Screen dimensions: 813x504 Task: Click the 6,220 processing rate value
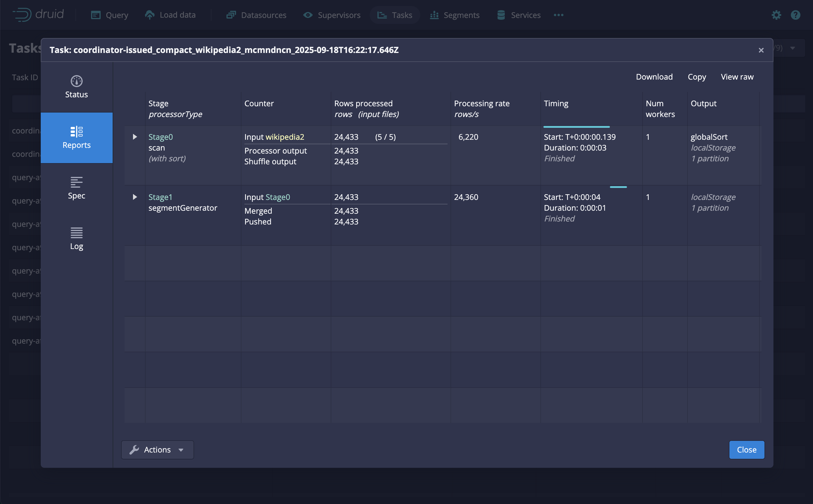point(468,137)
